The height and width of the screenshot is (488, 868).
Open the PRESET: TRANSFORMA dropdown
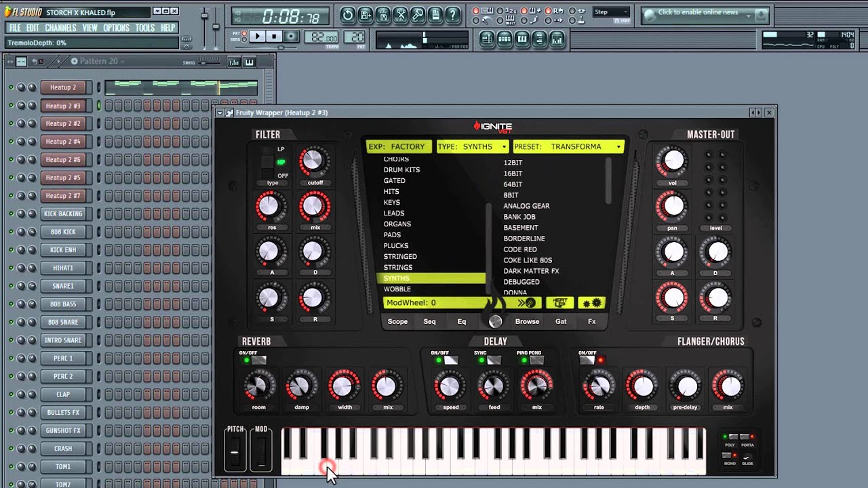pos(568,146)
